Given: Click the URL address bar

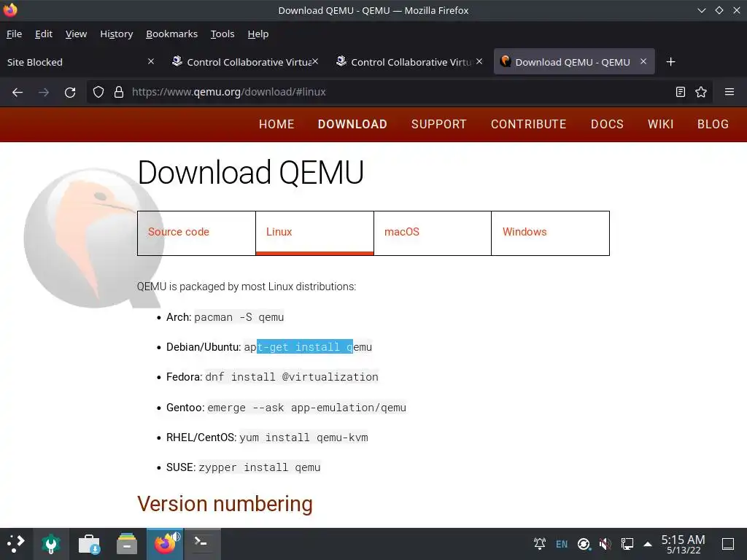Looking at the screenshot, I should pyautogui.click(x=399, y=92).
